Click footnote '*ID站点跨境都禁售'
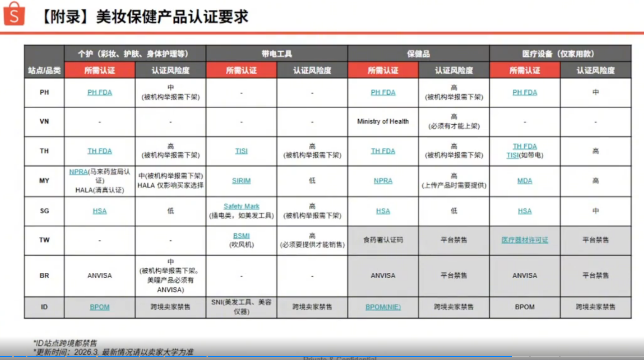The height and width of the screenshot is (360, 644). pyautogui.click(x=65, y=343)
